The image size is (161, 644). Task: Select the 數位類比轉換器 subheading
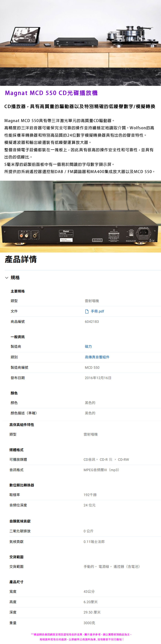click(x=22, y=485)
